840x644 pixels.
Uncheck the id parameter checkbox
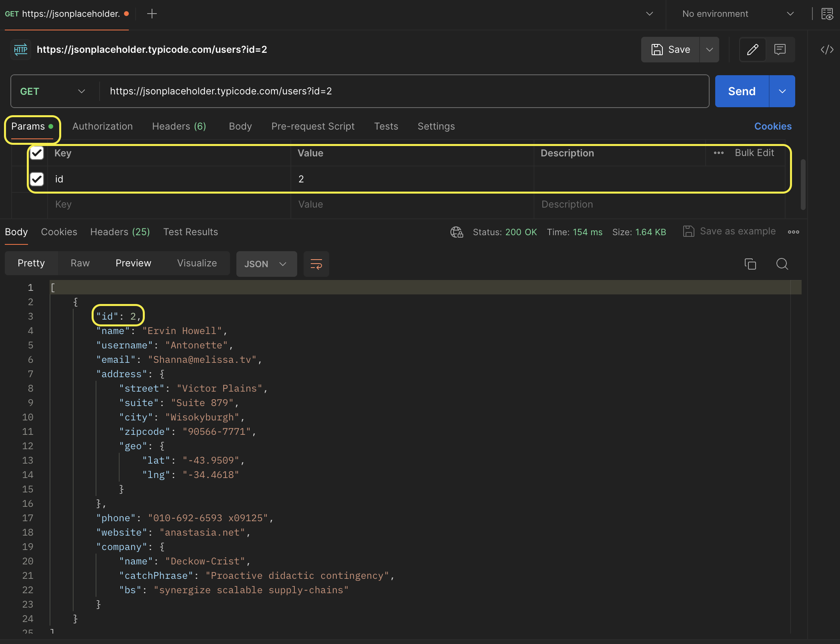(37, 179)
